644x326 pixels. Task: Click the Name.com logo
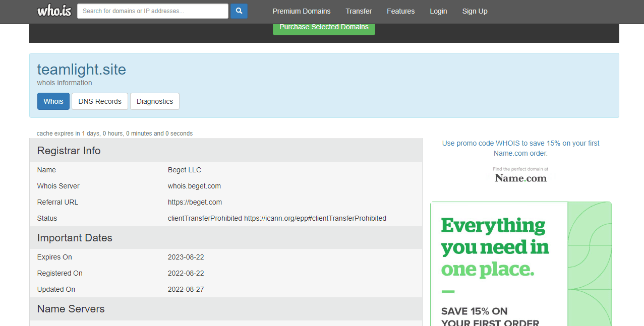coord(520,177)
